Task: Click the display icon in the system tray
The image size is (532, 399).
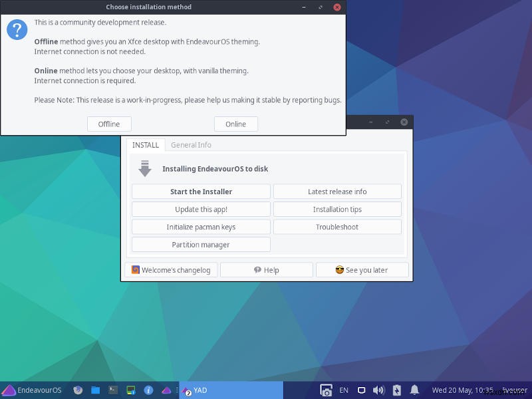Action: click(361, 390)
